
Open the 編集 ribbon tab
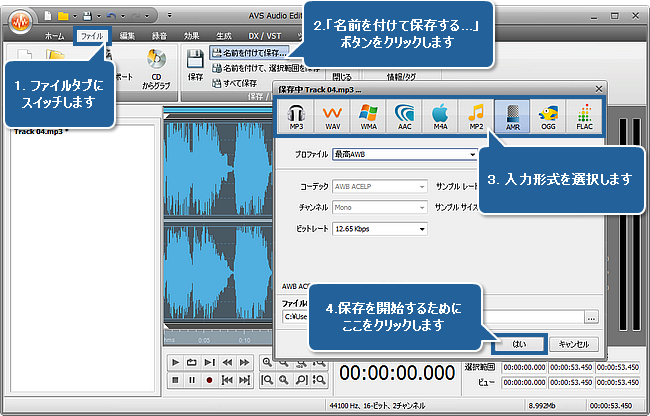(x=128, y=35)
